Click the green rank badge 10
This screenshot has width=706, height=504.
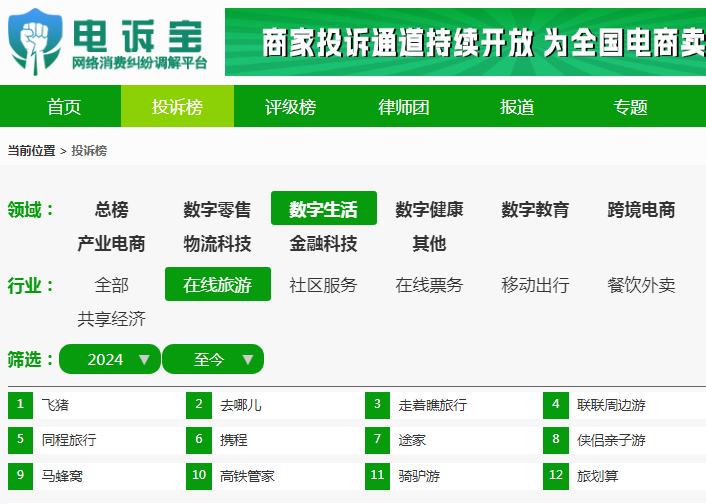click(199, 476)
